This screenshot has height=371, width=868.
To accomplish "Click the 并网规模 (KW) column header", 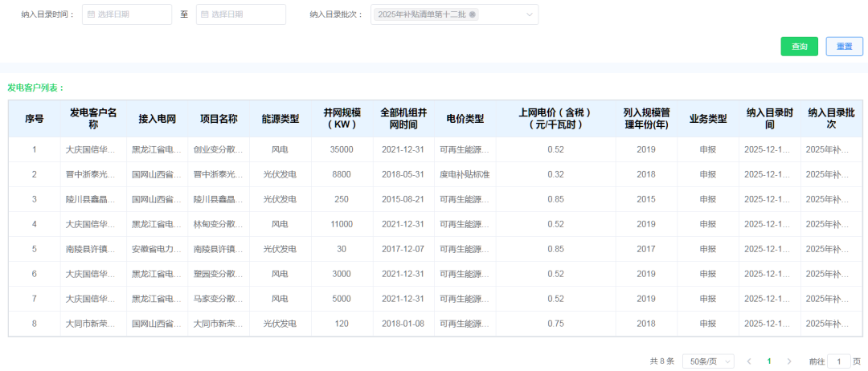I will click(342, 119).
